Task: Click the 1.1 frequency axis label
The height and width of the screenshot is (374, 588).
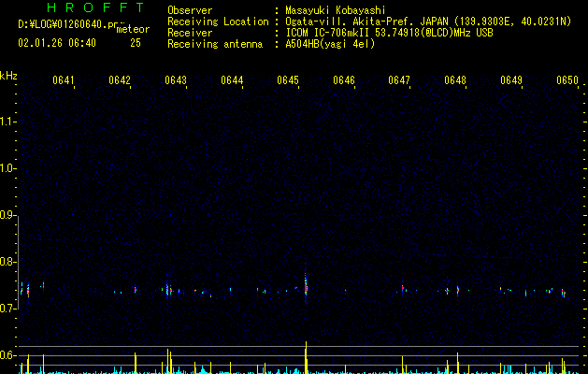Action: point(7,122)
